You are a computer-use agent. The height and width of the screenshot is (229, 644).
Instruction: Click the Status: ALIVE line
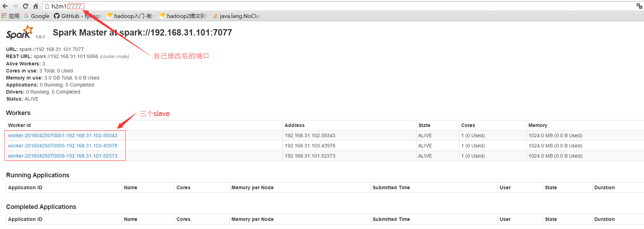[x=22, y=99]
